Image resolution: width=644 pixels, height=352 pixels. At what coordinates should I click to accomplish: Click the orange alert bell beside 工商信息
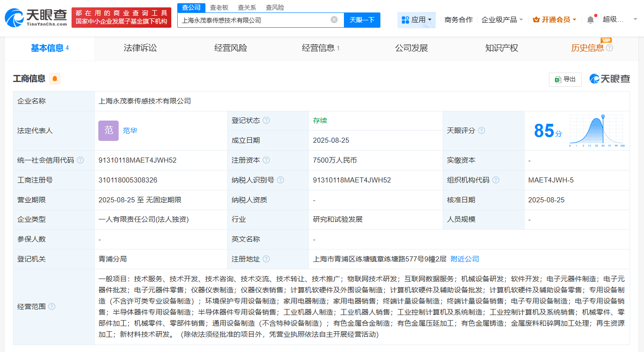[55, 79]
